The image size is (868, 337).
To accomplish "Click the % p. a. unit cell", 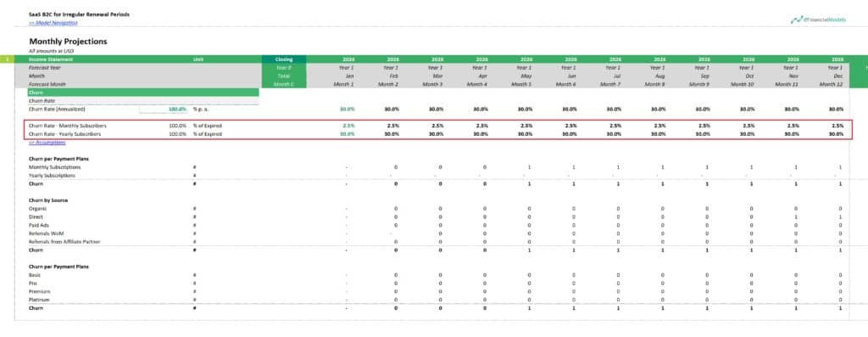I will coord(202,110).
